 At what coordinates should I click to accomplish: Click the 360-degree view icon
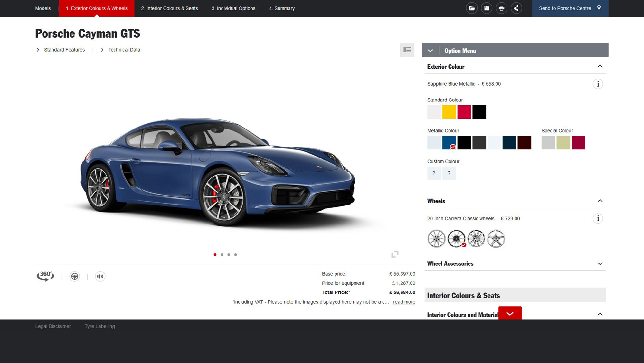tap(45, 276)
